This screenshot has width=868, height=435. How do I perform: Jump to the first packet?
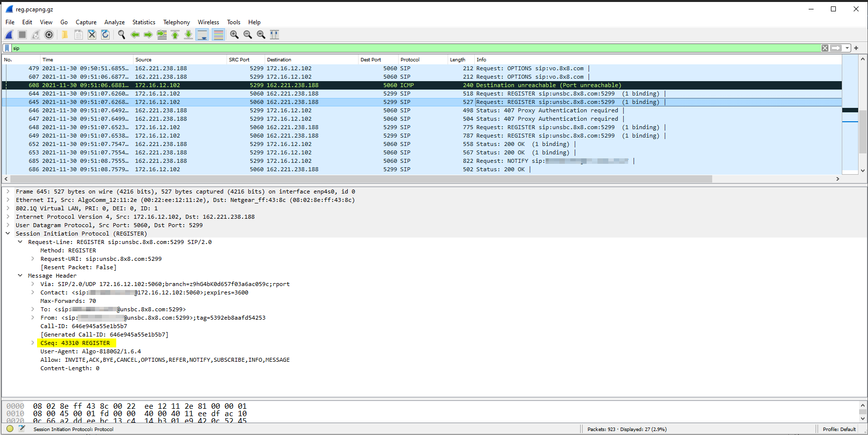(x=175, y=35)
